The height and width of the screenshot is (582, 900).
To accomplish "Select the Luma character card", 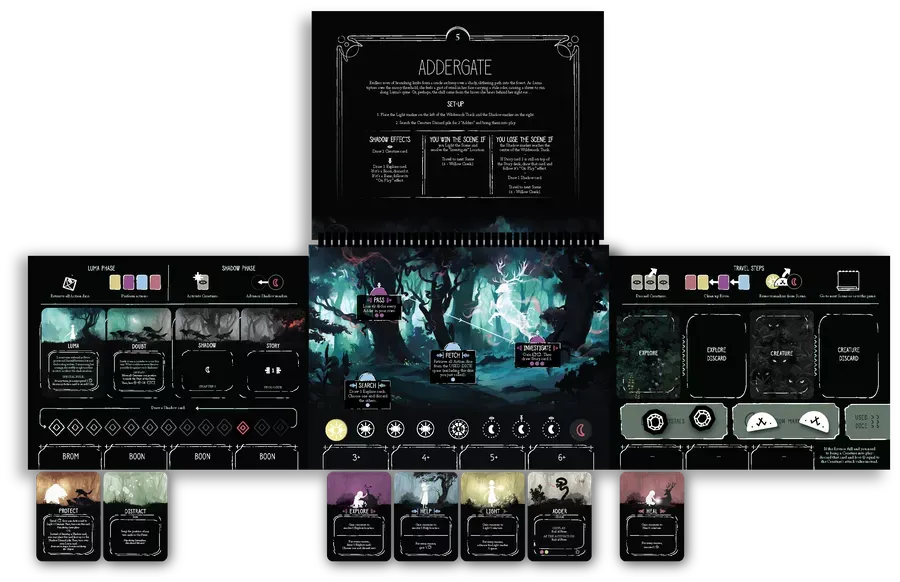I will (x=73, y=352).
